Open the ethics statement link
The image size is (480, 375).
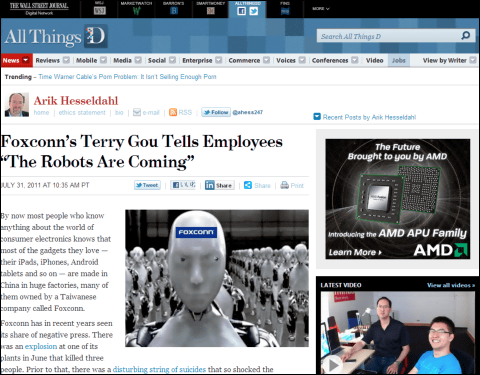tap(82, 112)
